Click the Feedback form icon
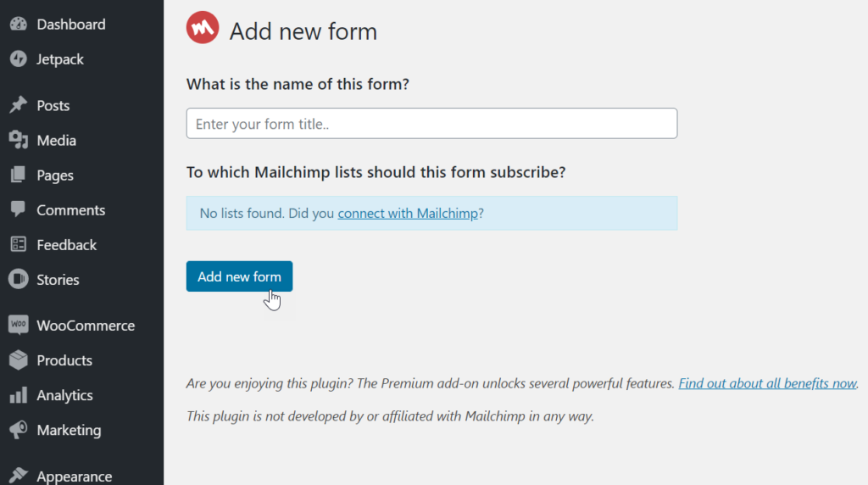868x485 pixels. pyautogui.click(x=18, y=244)
